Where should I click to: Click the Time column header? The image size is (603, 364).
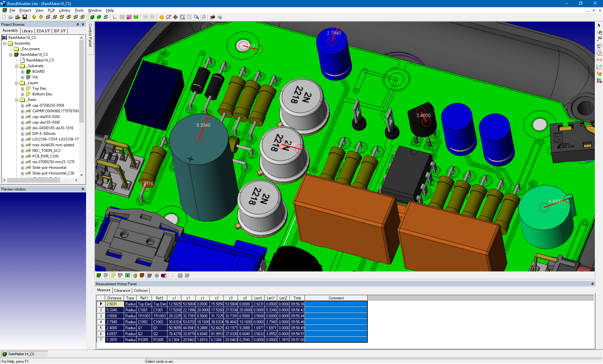[297, 298]
